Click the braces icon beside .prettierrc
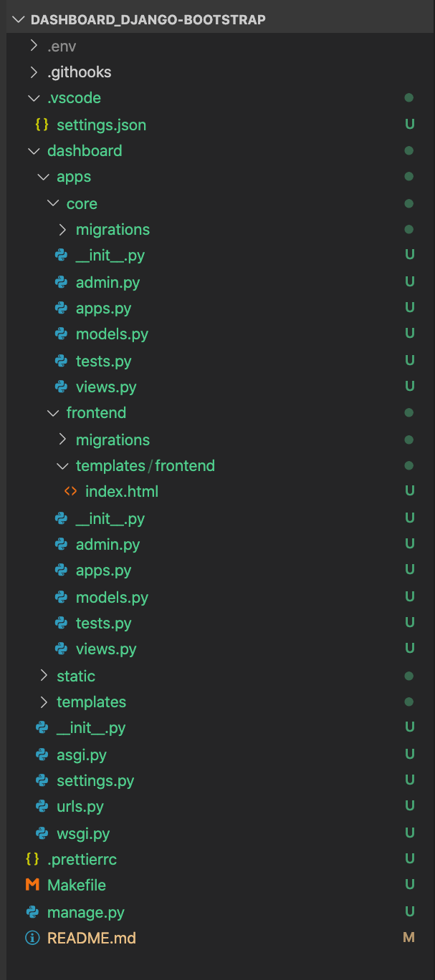 32,859
